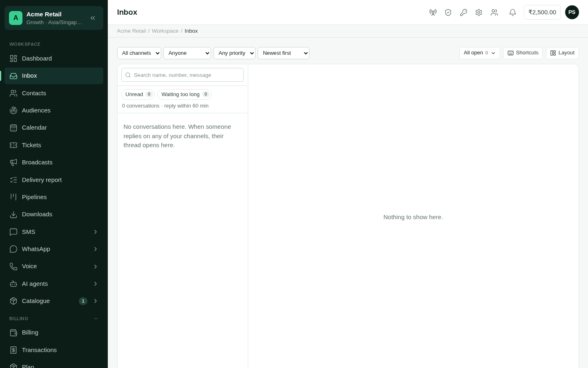Click the Acme Retail logo badge
Image resolution: width=588 pixels, height=368 pixels.
(x=16, y=18)
